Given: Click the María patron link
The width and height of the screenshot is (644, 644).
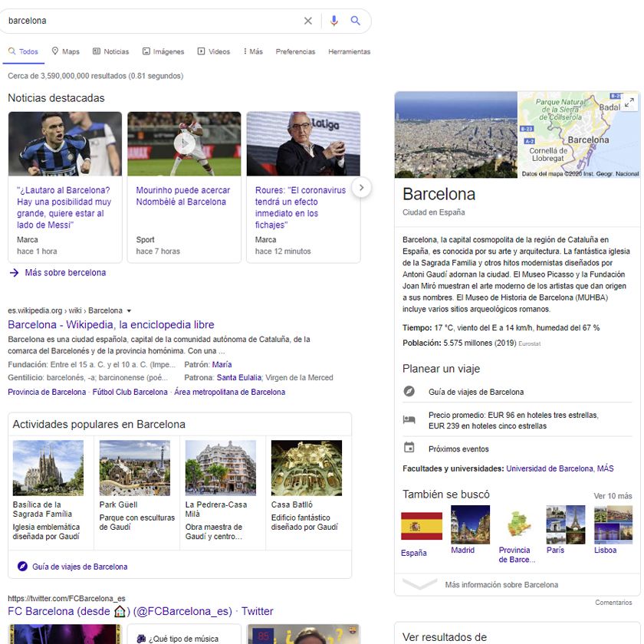Looking at the screenshot, I should [x=222, y=364].
